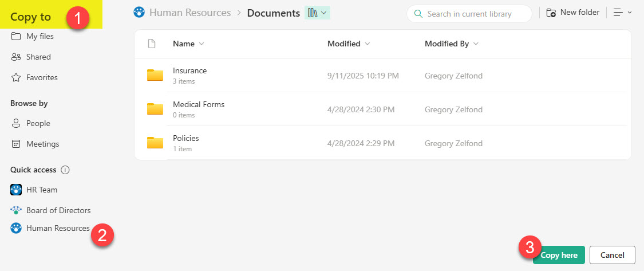Select Human Resources in Quick access
Viewport: 644px width, 271px height.
58,228
